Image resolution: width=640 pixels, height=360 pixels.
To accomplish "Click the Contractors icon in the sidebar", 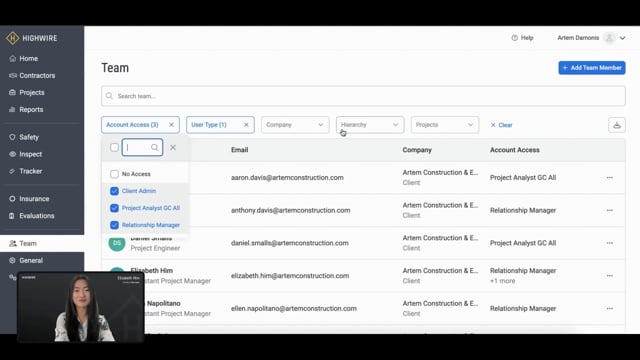I will pyautogui.click(x=12, y=76).
